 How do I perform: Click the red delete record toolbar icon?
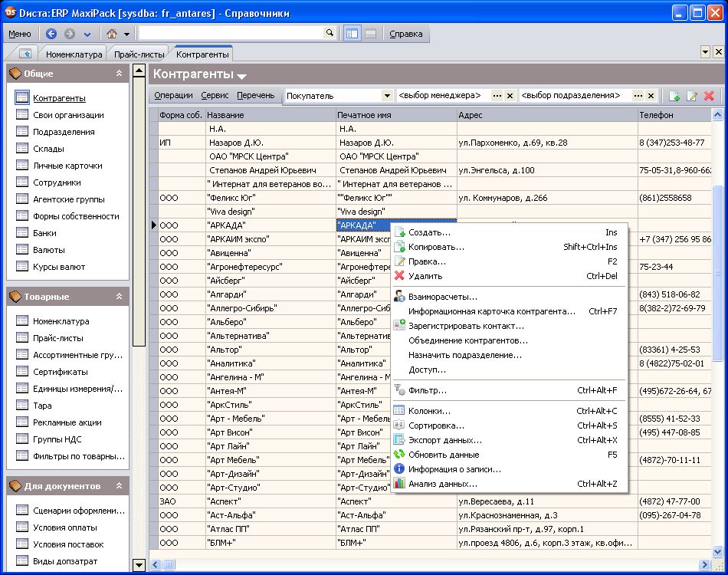coord(709,96)
